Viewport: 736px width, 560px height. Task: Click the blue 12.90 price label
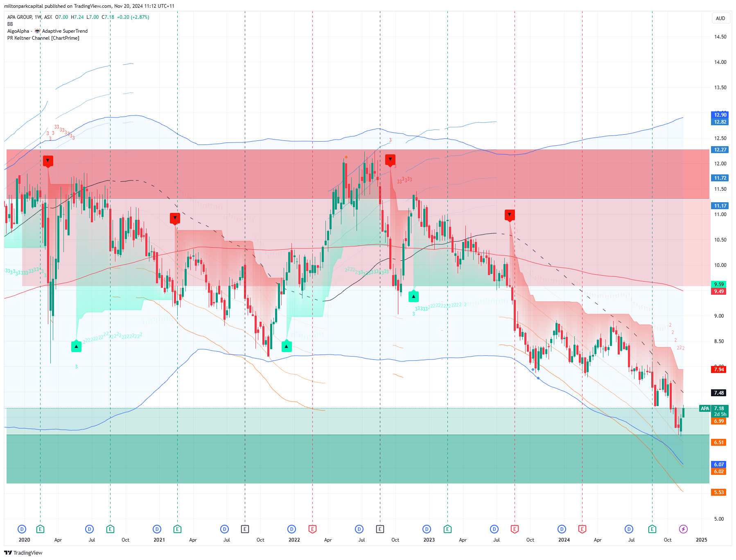pyautogui.click(x=720, y=115)
